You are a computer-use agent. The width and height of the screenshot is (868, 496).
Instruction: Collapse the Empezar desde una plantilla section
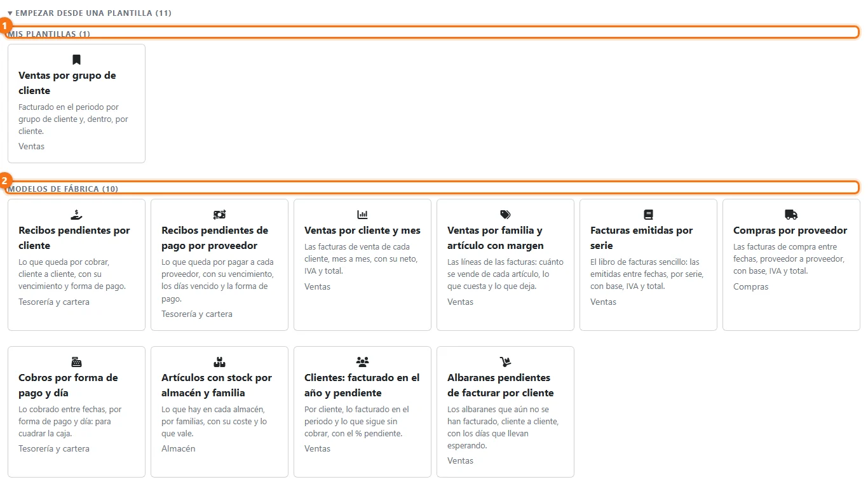coord(89,13)
